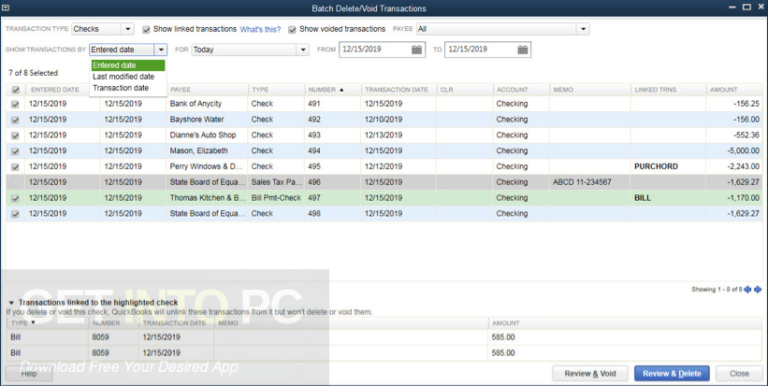This screenshot has width=768, height=386.
Task: Collapse the linked transactions section
Action: [11, 303]
